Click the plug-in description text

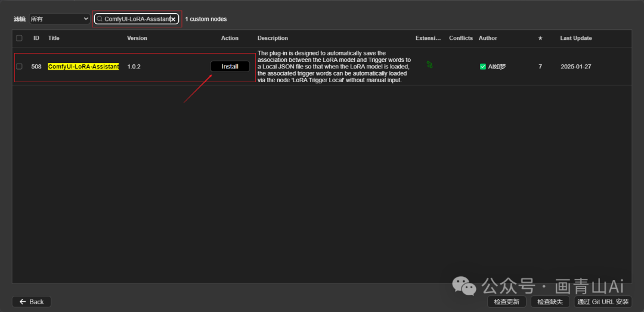334,67
